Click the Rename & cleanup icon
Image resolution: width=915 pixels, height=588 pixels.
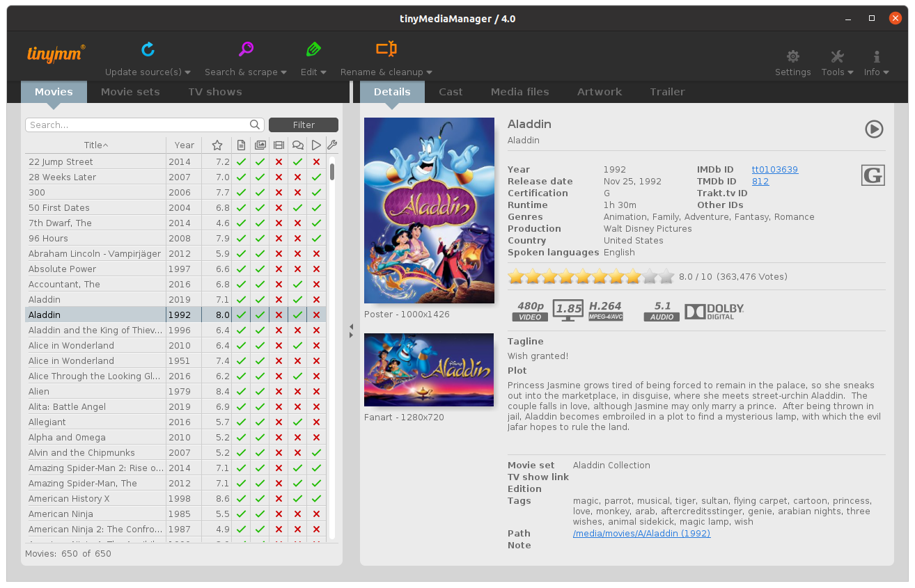386,49
